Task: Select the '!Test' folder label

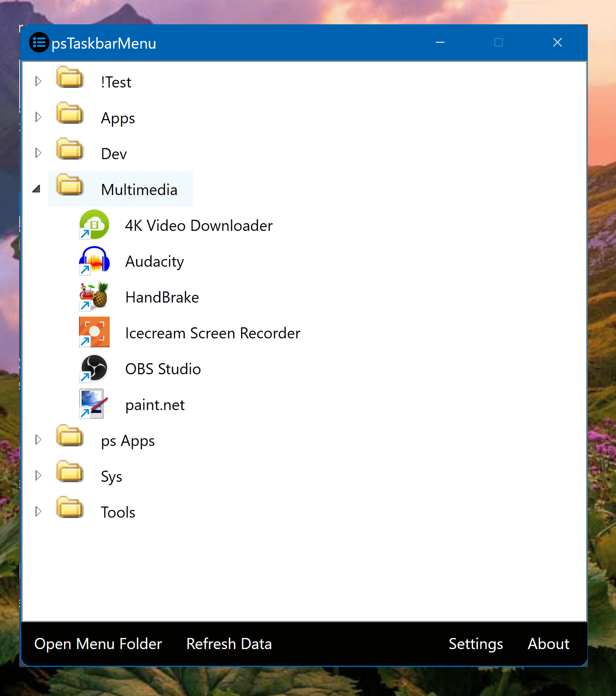Action: coord(116,82)
